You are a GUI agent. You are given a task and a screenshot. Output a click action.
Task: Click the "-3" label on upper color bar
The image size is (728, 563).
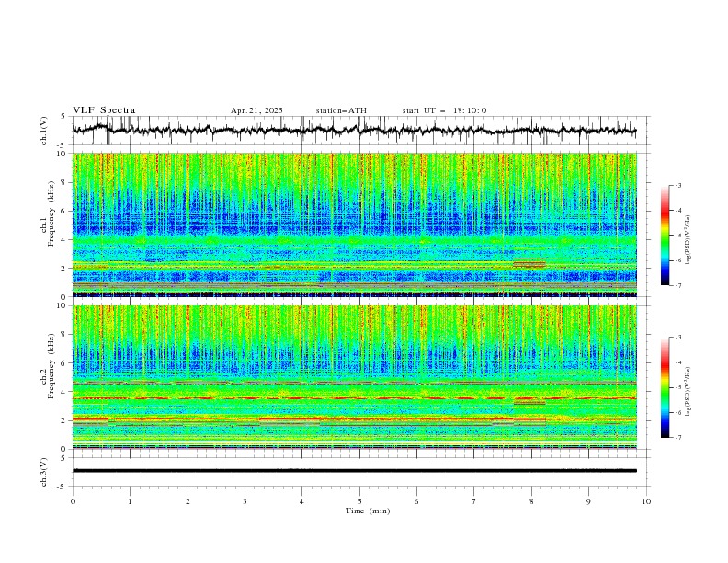pyautogui.click(x=677, y=185)
